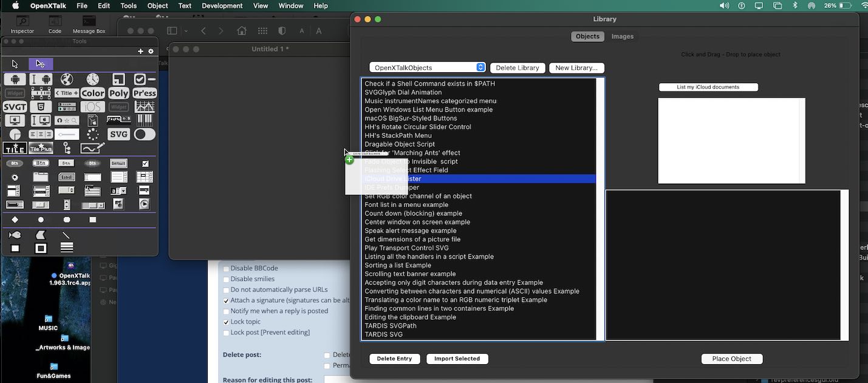The image size is (868, 383).
Task: Choose the SVG icon widget
Action: tap(119, 134)
